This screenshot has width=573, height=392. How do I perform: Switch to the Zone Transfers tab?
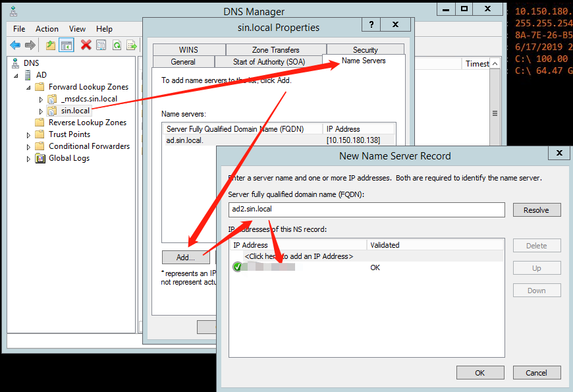pos(276,49)
